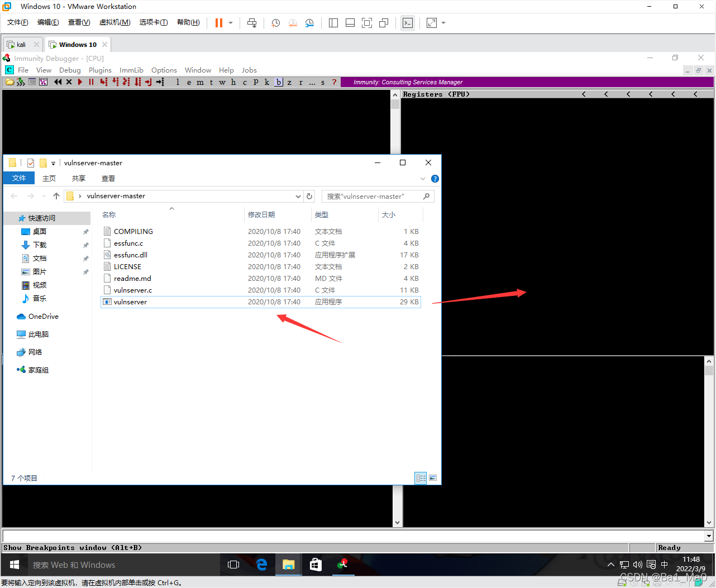Click VMware send Ctrl+Alt+Del icon
This screenshot has width=716, height=588.
click(x=252, y=23)
